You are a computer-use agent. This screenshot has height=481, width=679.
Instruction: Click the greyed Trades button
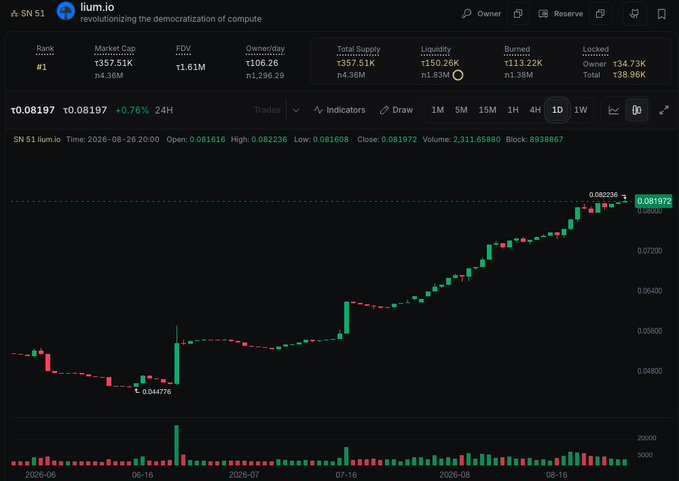(x=267, y=110)
